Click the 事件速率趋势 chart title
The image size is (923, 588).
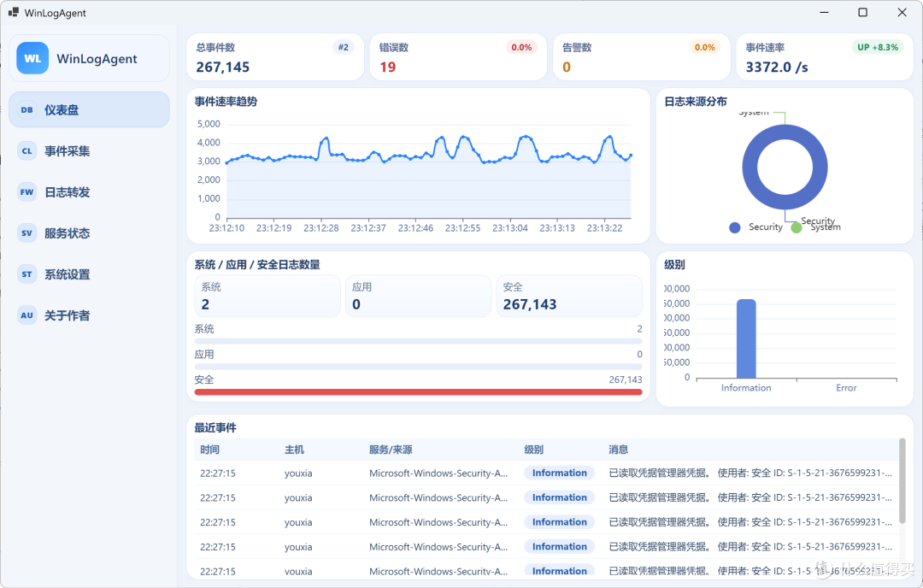pyautogui.click(x=226, y=101)
